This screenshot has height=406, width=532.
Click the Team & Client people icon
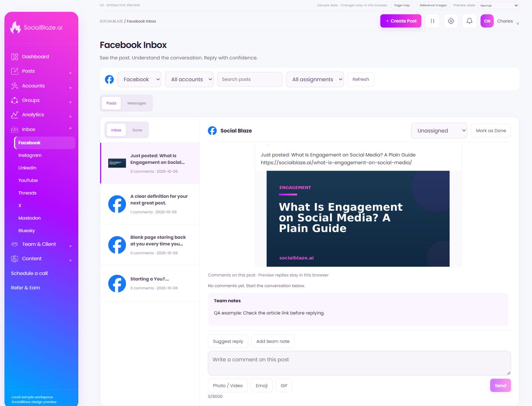(x=15, y=244)
